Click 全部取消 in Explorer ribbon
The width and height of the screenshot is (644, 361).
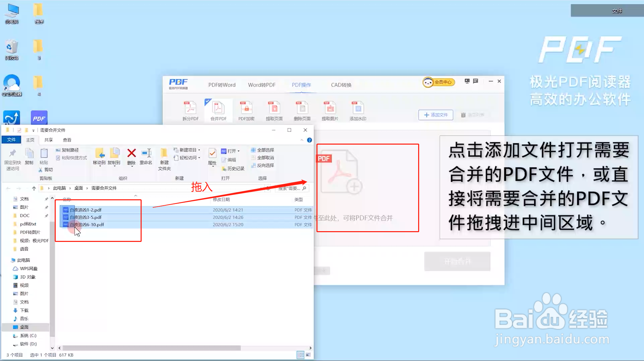click(262, 158)
